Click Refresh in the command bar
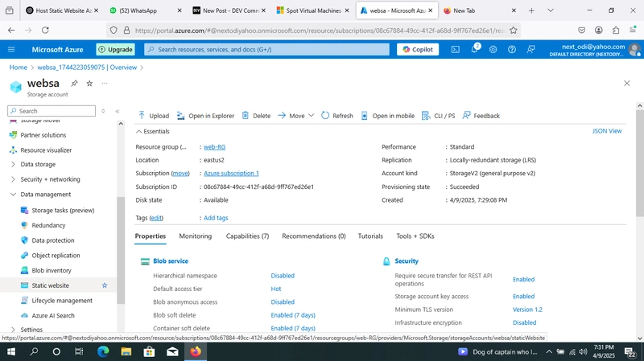 point(336,116)
